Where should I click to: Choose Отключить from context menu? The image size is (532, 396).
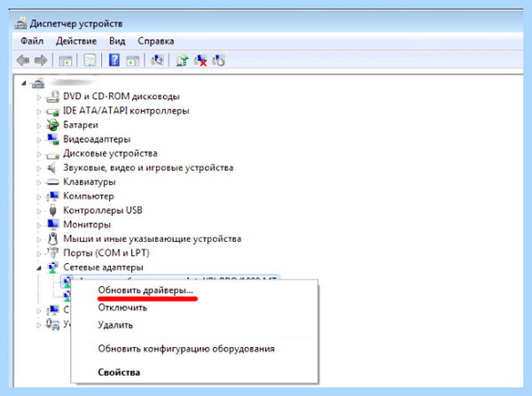(122, 307)
